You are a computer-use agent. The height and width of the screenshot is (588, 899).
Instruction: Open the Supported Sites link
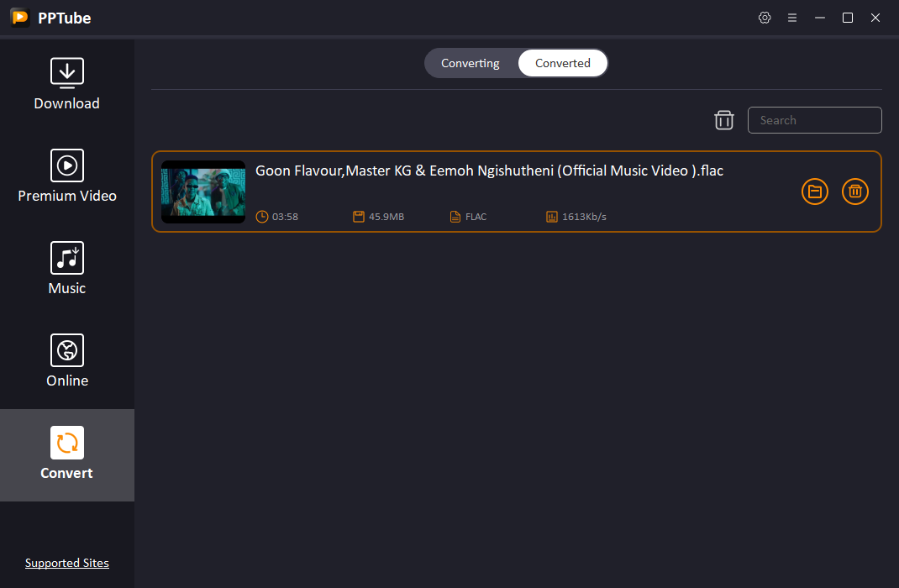coord(67,563)
